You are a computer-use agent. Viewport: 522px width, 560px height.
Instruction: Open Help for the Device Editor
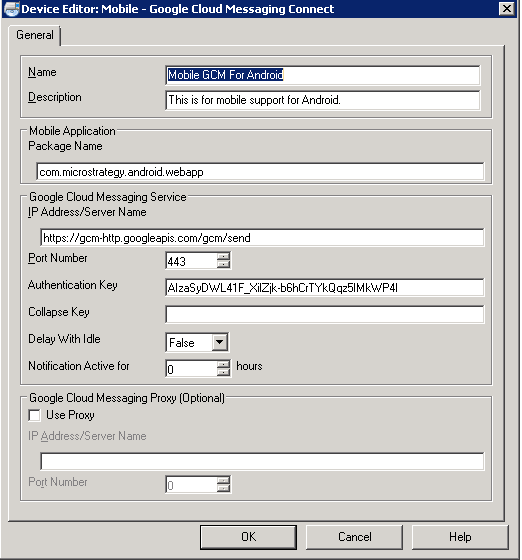[x=460, y=537]
